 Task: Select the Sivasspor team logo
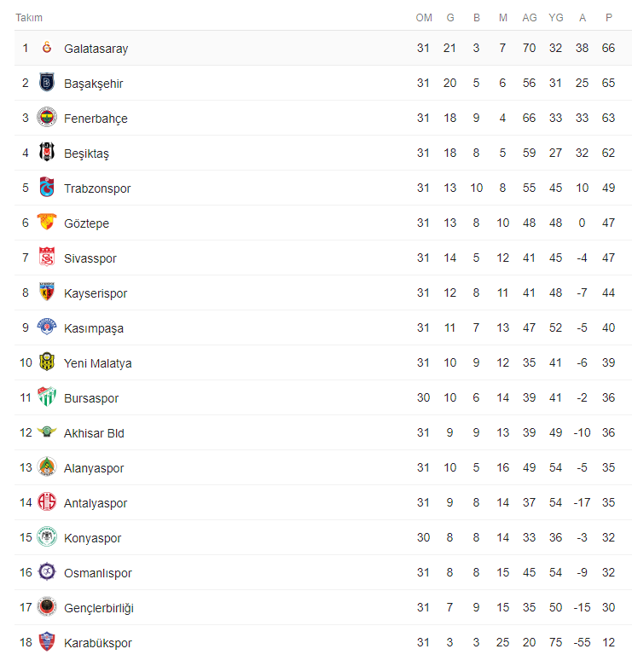pos(47,258)
